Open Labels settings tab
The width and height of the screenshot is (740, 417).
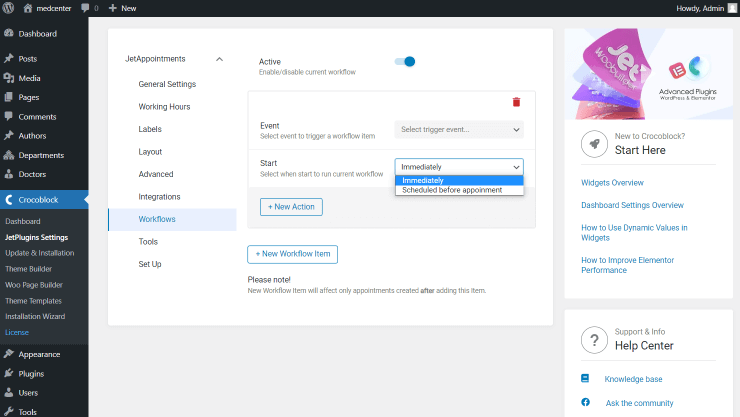[150, 129]
